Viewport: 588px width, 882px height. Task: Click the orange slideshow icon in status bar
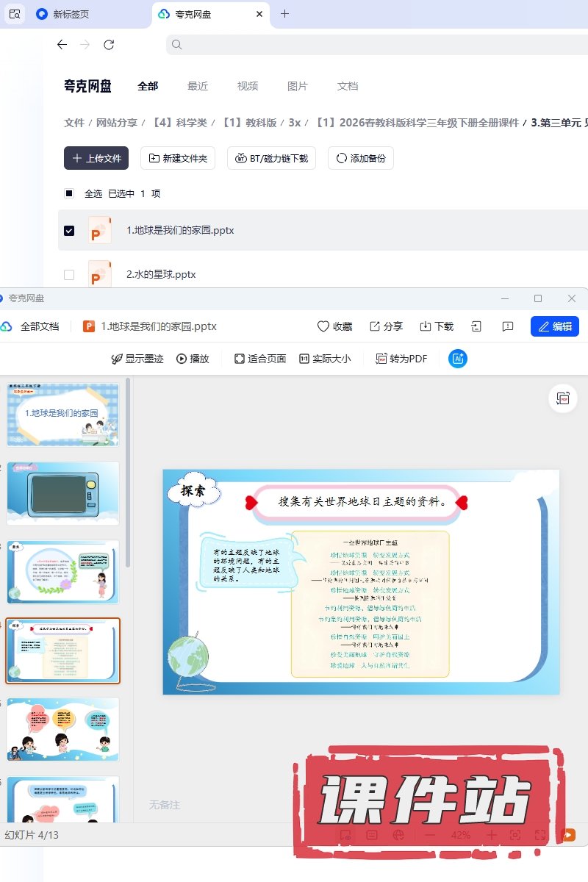(567, 835)
